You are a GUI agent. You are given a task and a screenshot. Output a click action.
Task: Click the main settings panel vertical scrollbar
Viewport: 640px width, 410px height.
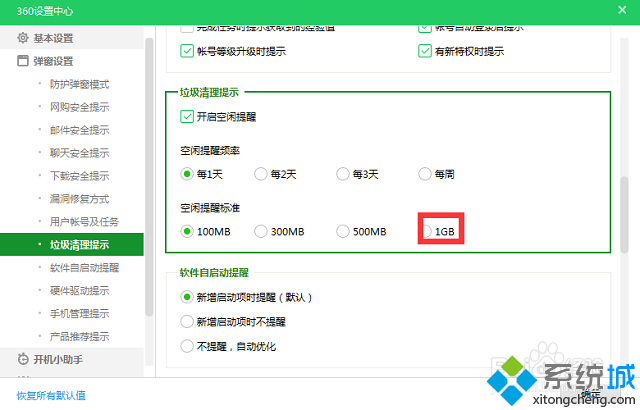click(x=626, y=215)
